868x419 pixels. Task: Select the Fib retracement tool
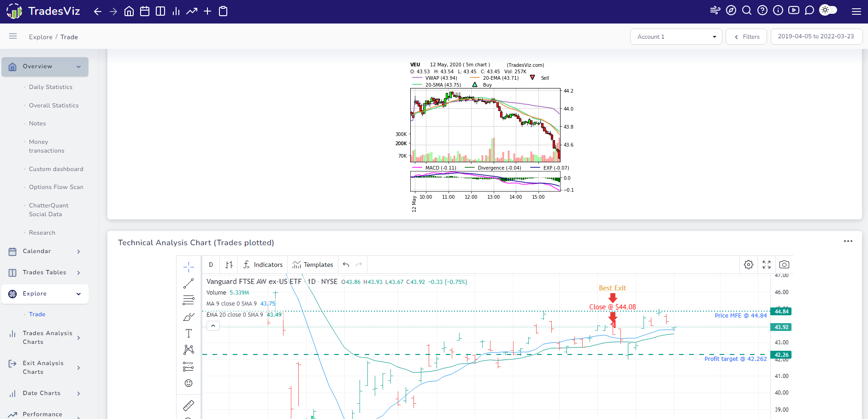click(189, 300)
